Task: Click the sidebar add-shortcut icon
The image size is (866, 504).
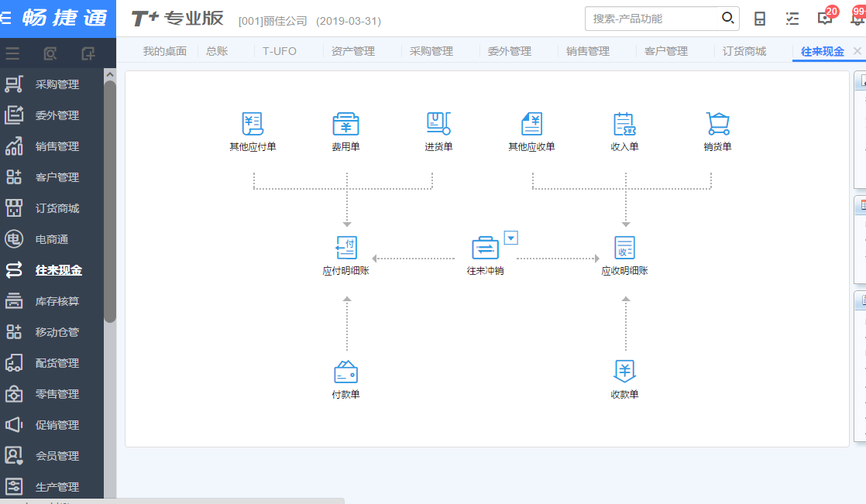Action: (88, 53)
